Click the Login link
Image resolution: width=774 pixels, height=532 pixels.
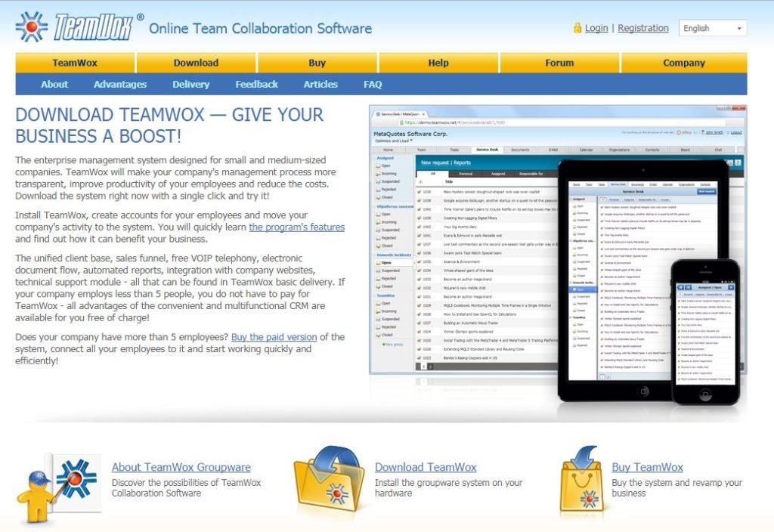(596, 28)
